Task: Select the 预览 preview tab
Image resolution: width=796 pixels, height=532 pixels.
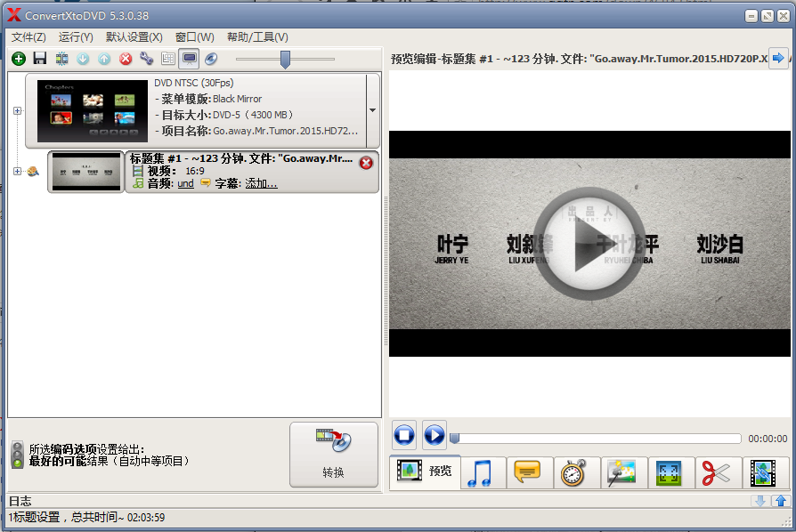Action: coord(425,472)
